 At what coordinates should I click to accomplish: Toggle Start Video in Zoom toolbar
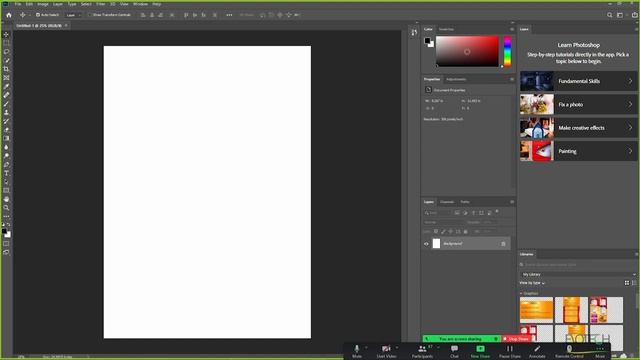coord(386,349)
